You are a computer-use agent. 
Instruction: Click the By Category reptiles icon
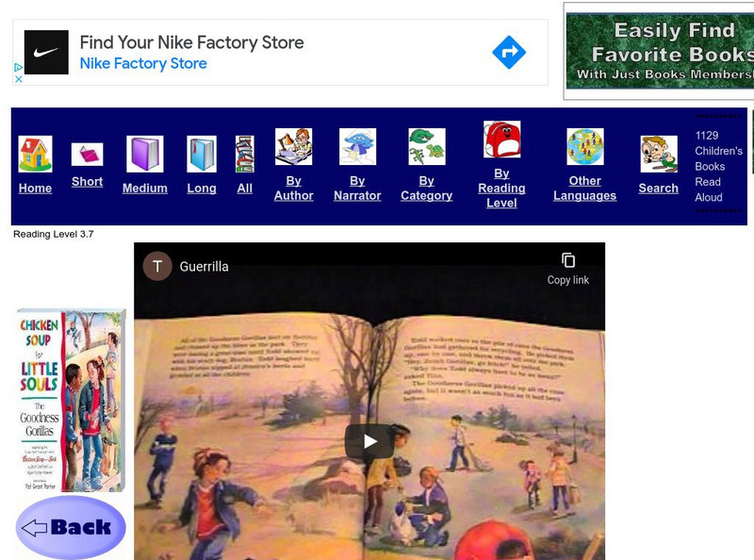pos(427,147)
